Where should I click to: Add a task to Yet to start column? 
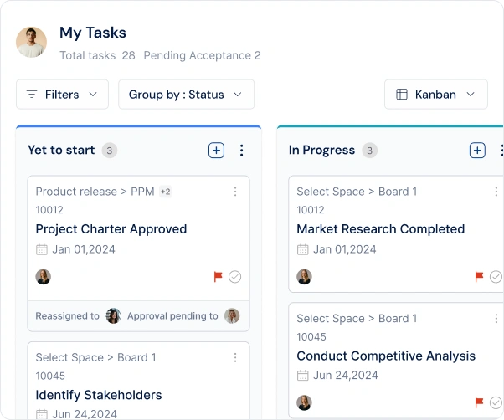[x=216, y=151]
